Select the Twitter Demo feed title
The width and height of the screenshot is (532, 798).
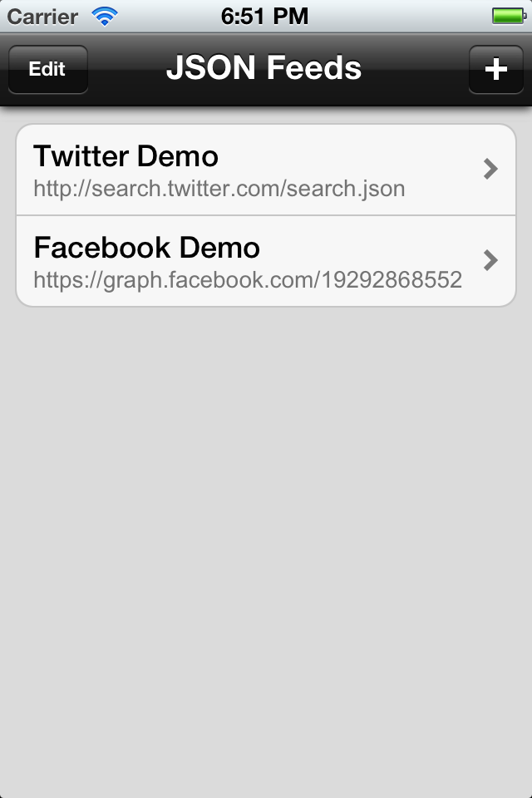pyautogui.click(x=126, y=155)
